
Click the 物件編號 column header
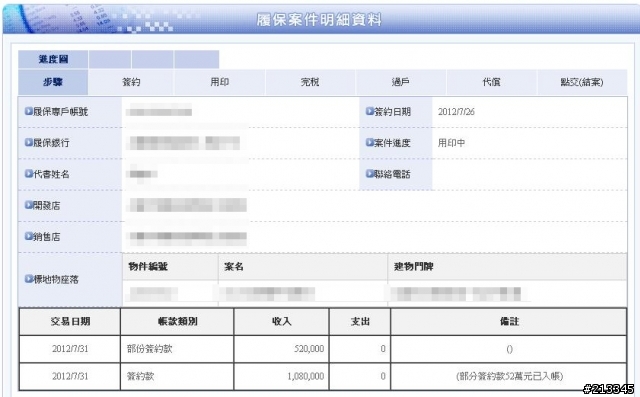pos(170,267)
